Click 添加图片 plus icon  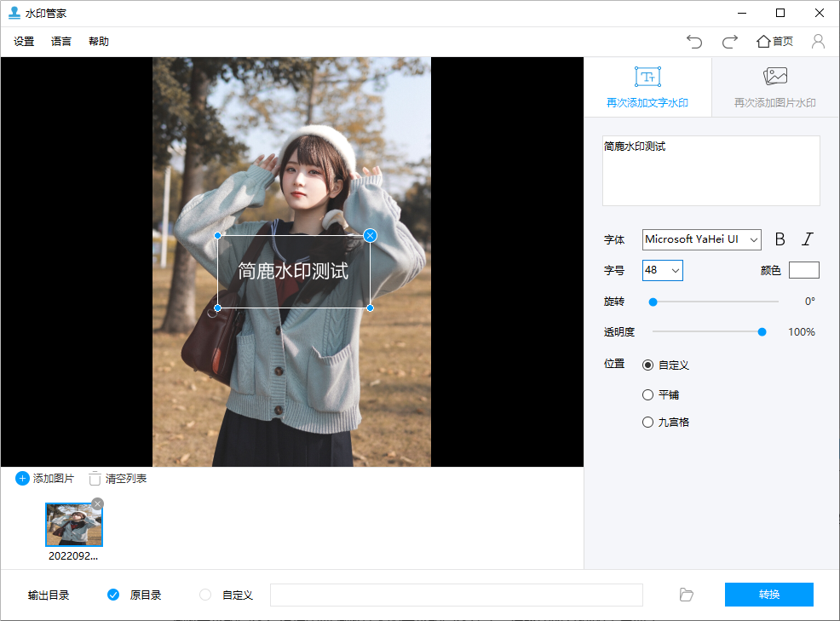pos(22,479)
